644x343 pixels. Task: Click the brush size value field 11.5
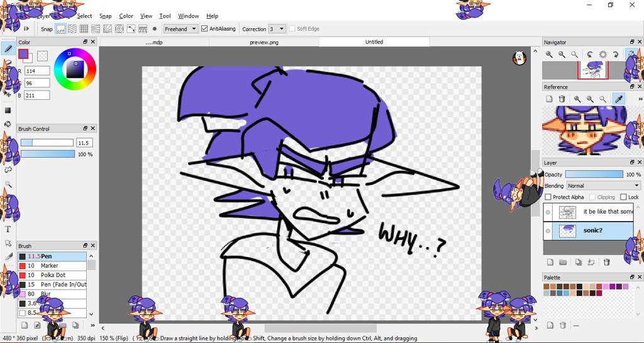coord(84,143)
